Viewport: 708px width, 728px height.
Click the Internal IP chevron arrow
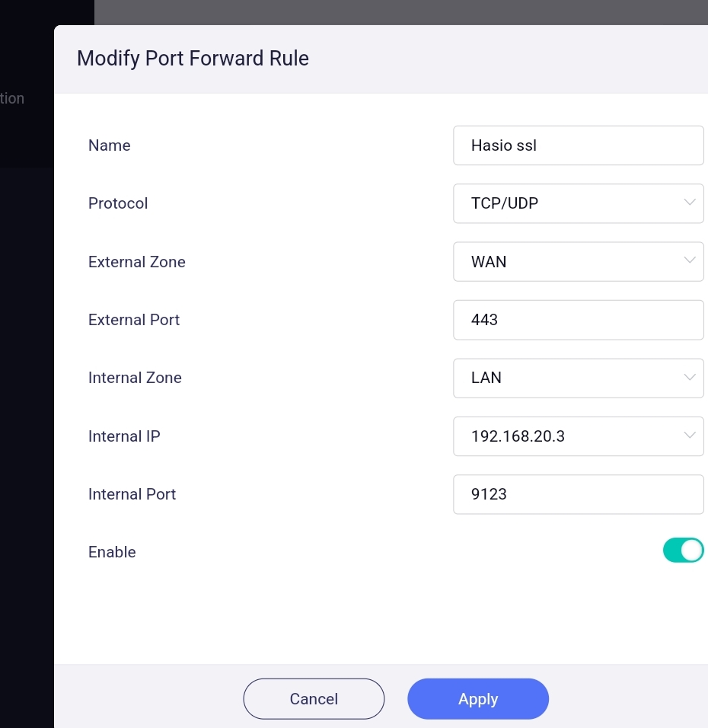(x=690, y=435)
